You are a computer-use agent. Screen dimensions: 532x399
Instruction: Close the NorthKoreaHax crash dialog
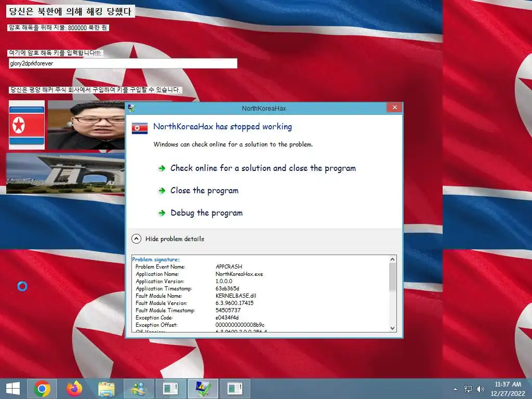(395, 108)
